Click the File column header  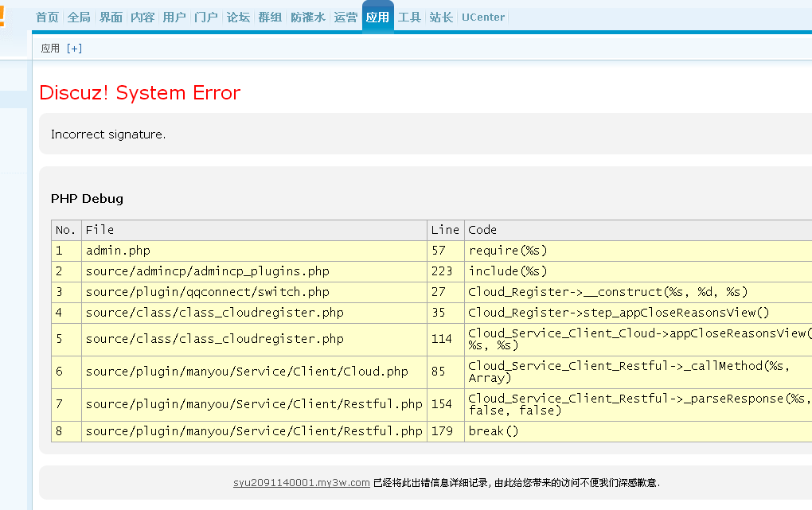coord(254,230)
